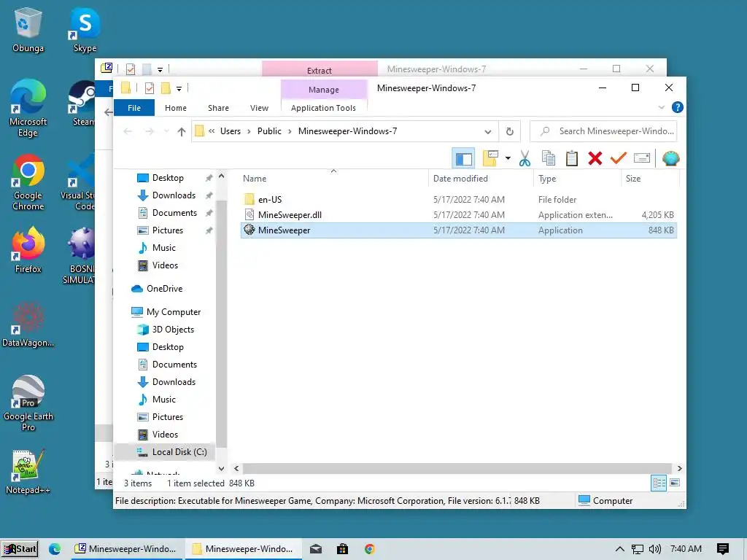
Task: Open pinned Documents in Quick access
Action: (174, 213)
